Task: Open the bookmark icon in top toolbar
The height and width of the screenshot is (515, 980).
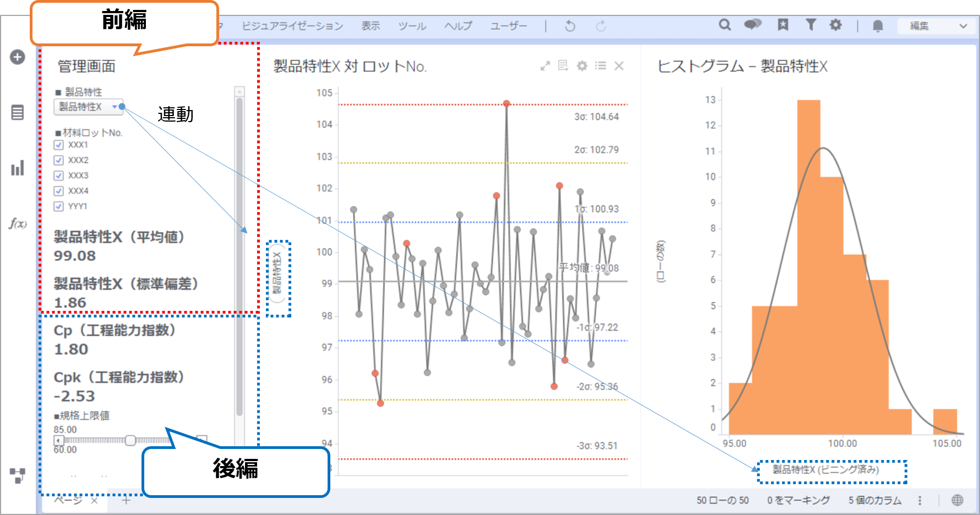Action: (783, 25)
